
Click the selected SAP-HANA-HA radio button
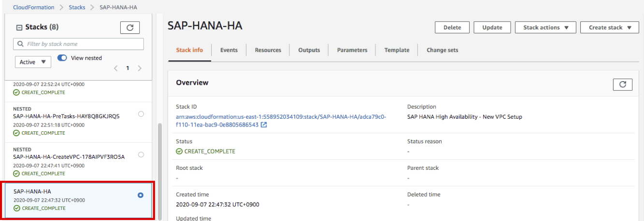[141, 195]
